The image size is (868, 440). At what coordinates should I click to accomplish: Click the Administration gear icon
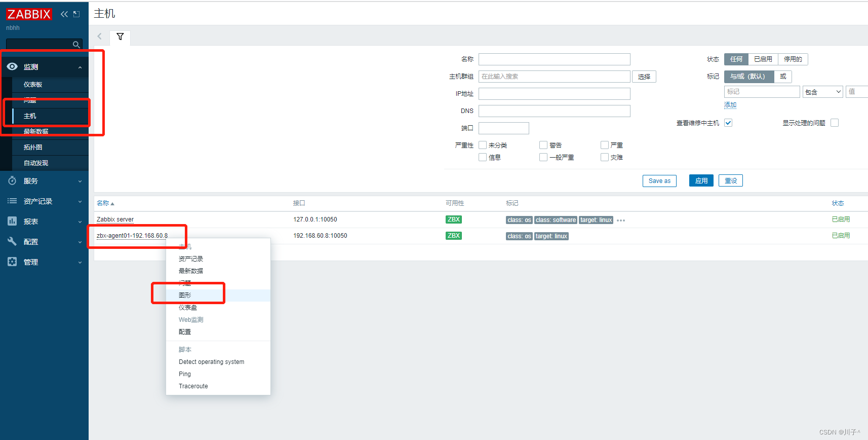[12, 262]
